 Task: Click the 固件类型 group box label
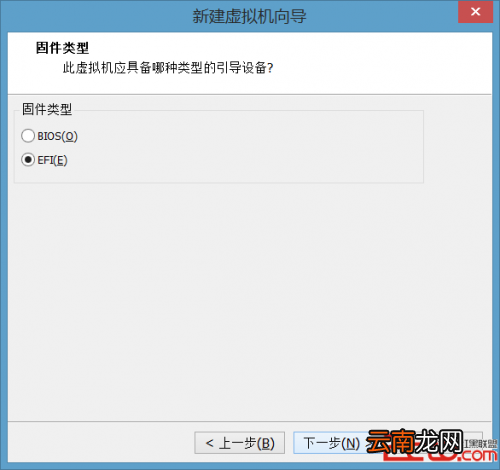[x=47, y=109]
